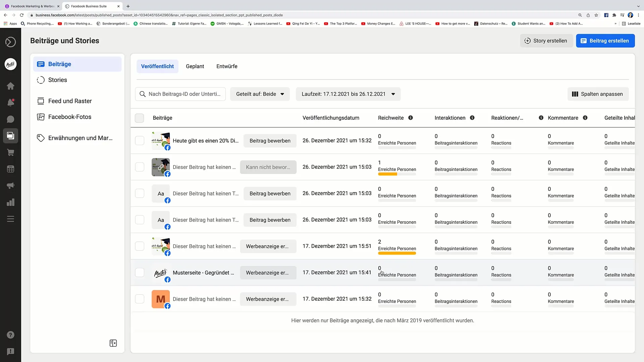Image resolution: width=644 pixels, height=362 pixels.
Task: Click the search input field
Action: click(181, 94)
